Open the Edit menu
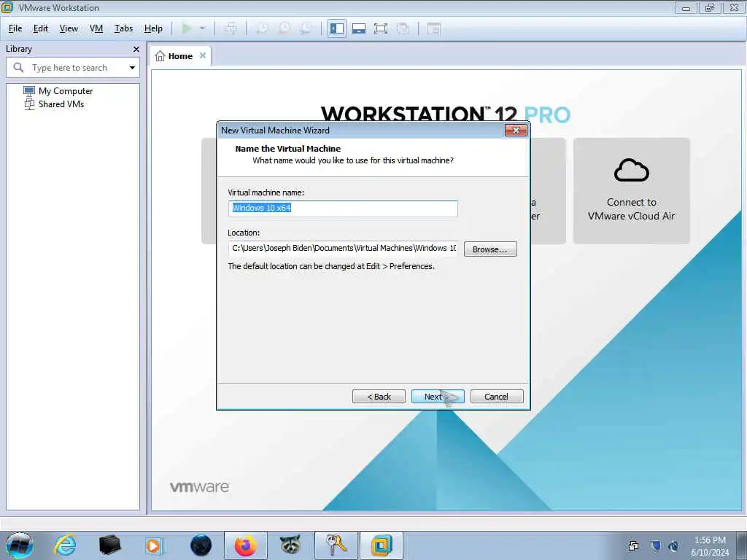 tap(41, 28)
